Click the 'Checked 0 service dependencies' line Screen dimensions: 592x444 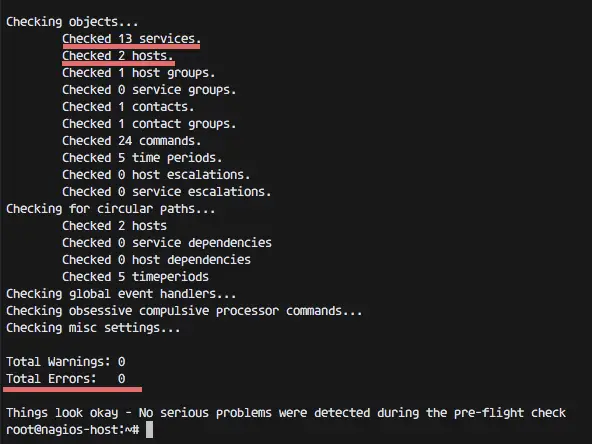[x=167, y=243]
